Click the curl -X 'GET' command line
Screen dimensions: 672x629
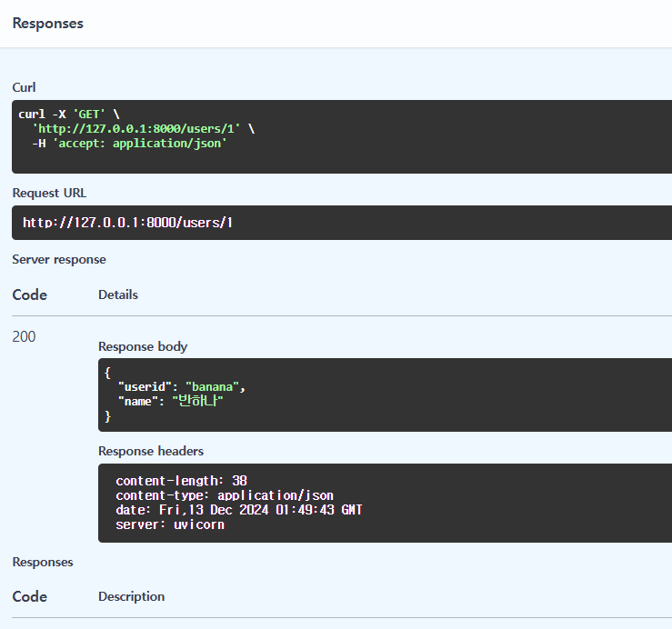coord(69,115)
